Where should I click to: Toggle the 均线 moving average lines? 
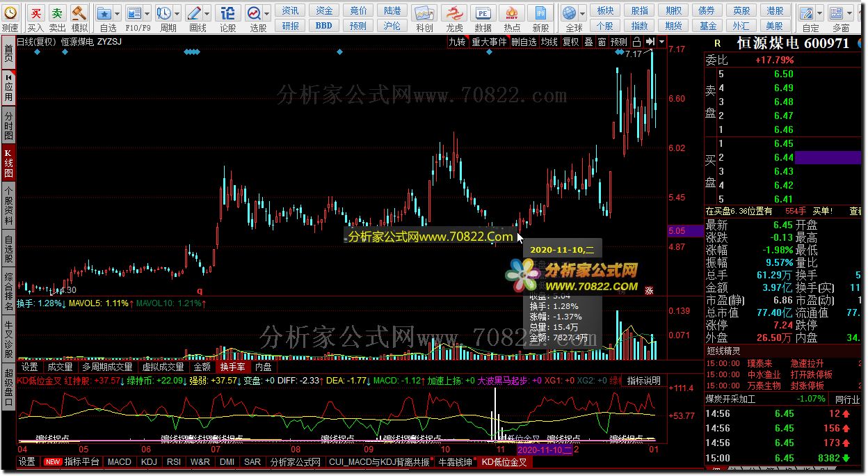[549, 42]
